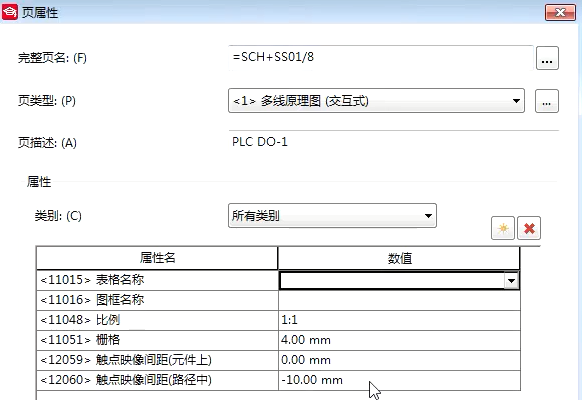Expand the 表格名称 value dropdown arrow
Viewport: 582px width, 400px height.
pyautogui.click(x=511, y=281)
